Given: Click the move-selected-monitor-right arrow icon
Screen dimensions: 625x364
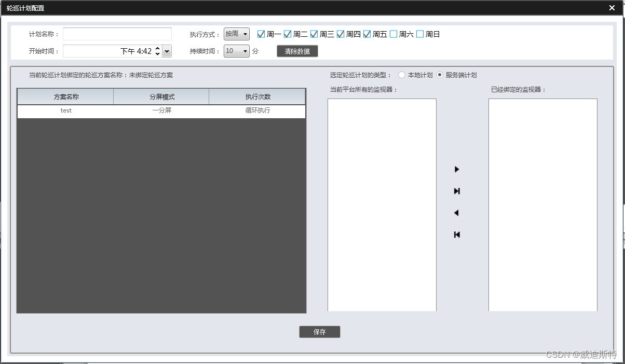Looking at the screenshot, I should click(x=457, y=170).
